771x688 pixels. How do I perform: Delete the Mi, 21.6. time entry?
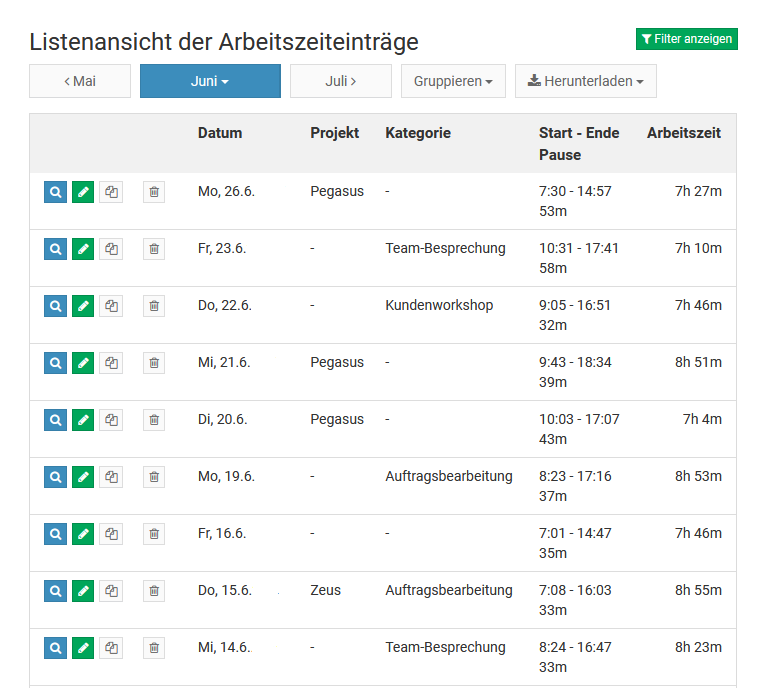(x=153, y=363)
